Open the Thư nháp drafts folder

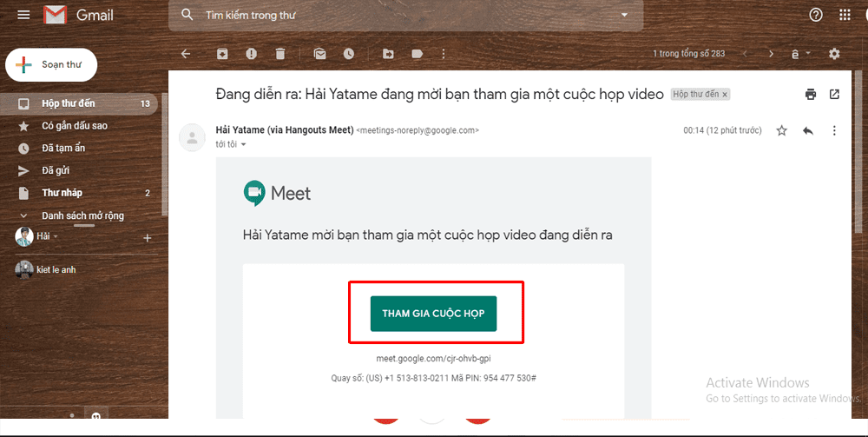coord(79,193)
